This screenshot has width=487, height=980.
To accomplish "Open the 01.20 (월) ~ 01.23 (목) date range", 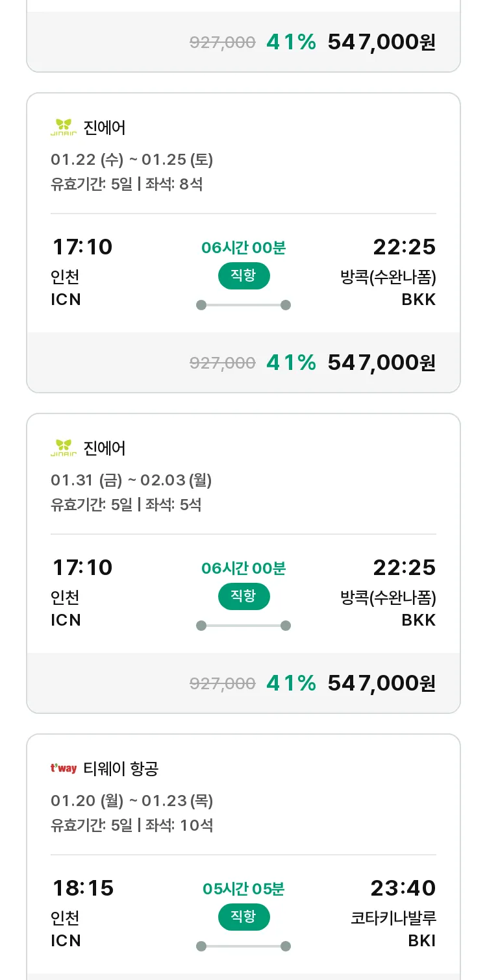I will tap(132, 801).
